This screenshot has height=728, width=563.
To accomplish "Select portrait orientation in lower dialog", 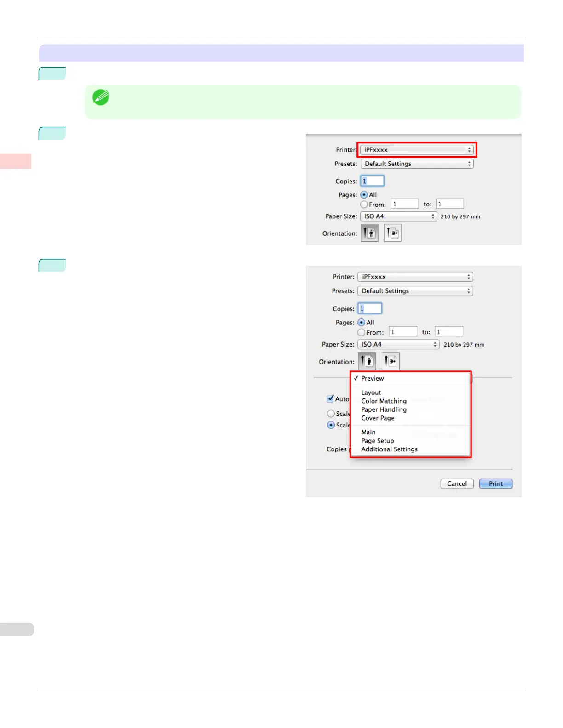I will [367, 361].
